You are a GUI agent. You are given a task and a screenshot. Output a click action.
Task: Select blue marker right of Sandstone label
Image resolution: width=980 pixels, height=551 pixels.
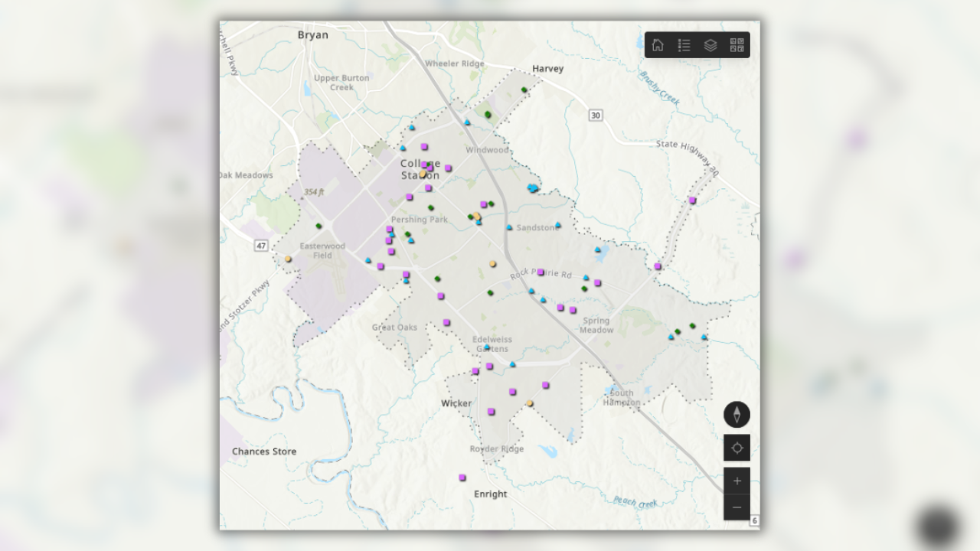557,226
